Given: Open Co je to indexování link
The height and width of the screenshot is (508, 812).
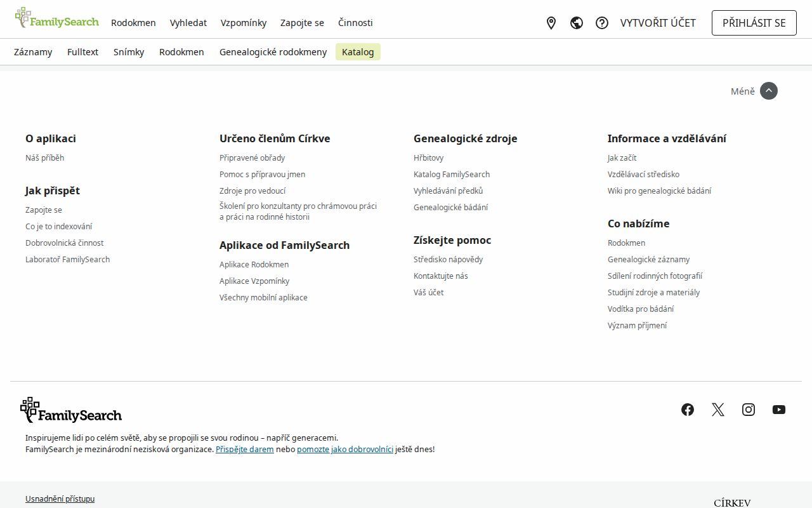Looking at the screenshot, I should 58,226.
